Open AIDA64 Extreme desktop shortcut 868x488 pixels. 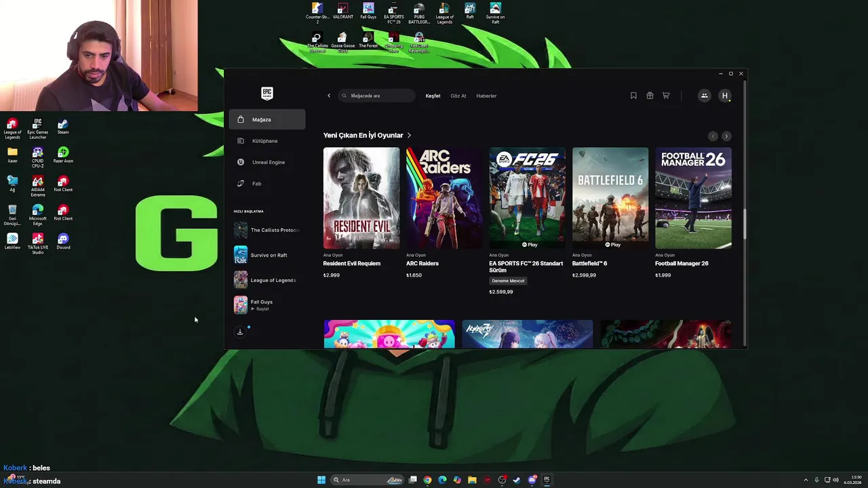[37, 186]
